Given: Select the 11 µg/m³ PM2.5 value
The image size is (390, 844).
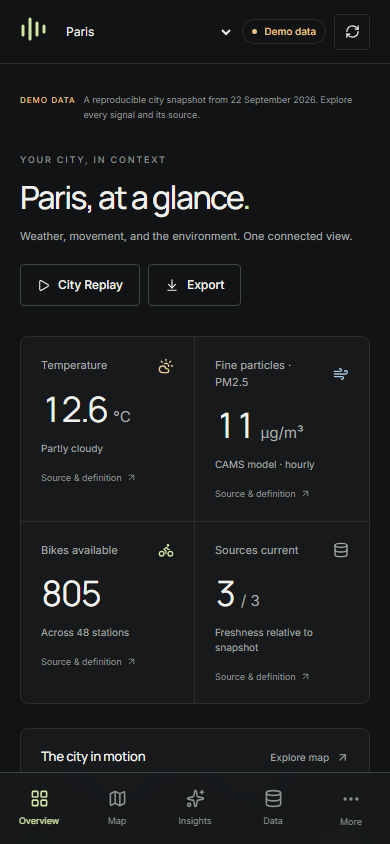Looking at the screenshot, I should (x=260, y=427).
